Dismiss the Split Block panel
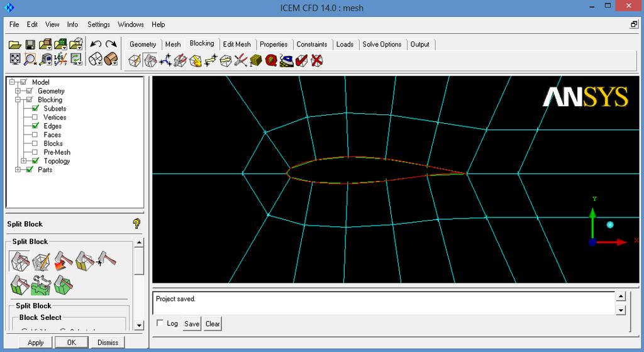 pyautogui.click(x=108, y=342)
